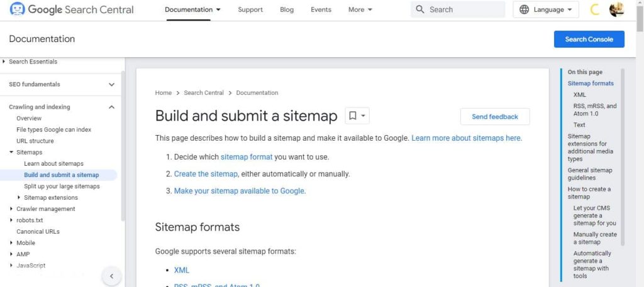644x287 pixels.
Task: Collapse the Sitemaps tree item
Action: 11,152
